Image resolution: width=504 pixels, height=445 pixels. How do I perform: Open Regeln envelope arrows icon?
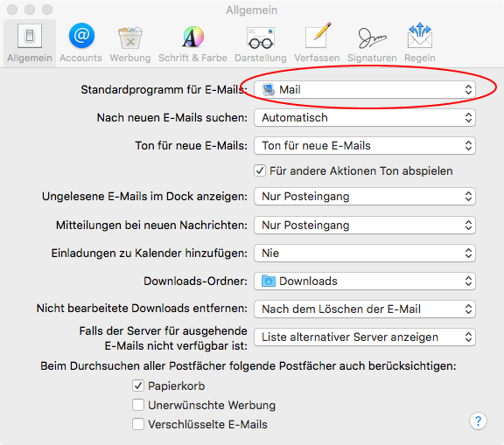[x=420, y=36]
